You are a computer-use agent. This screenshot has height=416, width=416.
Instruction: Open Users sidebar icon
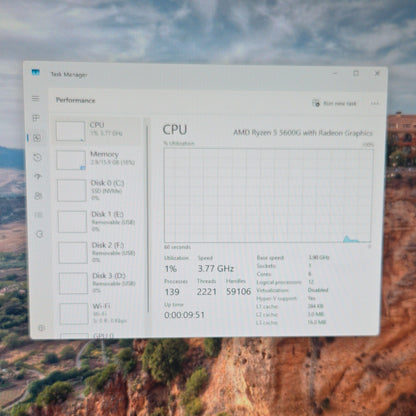click(x=38, y=196)
